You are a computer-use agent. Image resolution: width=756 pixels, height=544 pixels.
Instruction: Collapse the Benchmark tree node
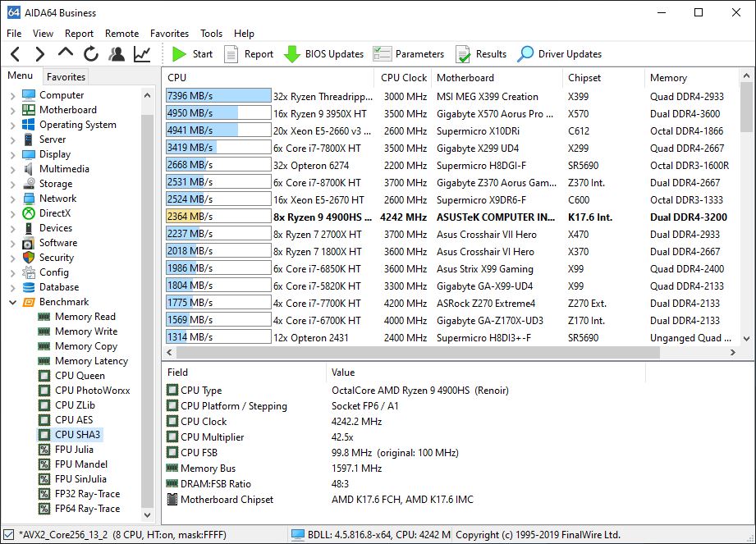pos(12,302)
